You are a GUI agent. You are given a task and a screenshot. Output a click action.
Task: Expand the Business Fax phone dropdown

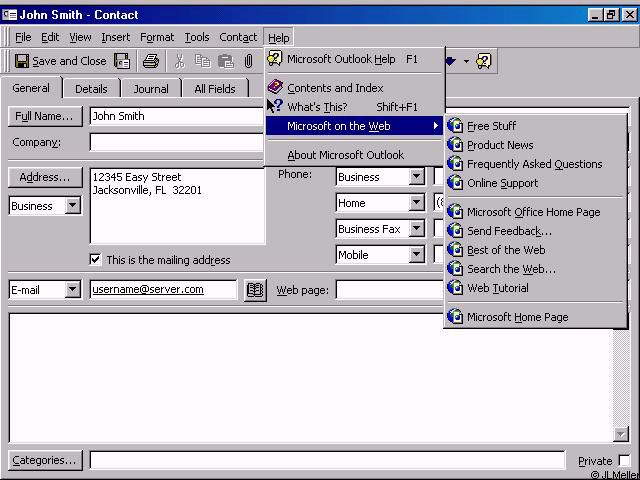(416, 229)
